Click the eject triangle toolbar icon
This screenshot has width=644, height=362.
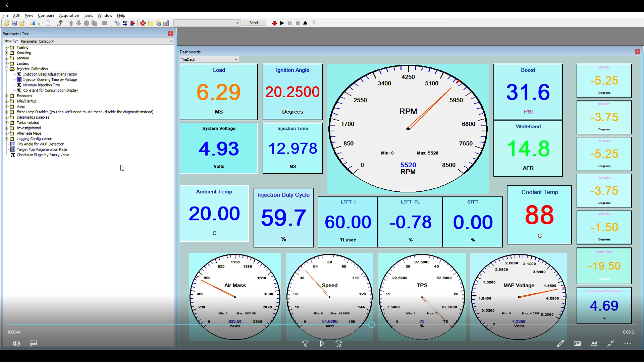tap(305, 23)
